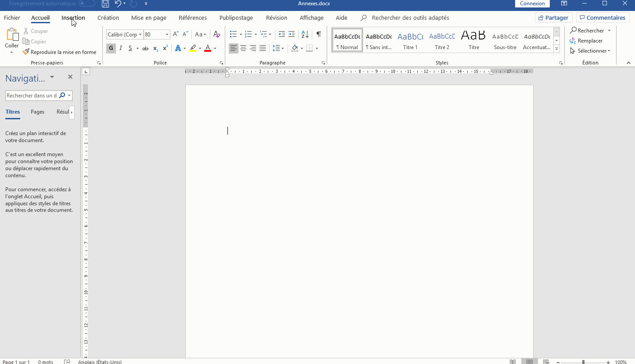Click the Partager button
The image size is (635, 364).
click(x=553, y=18)
